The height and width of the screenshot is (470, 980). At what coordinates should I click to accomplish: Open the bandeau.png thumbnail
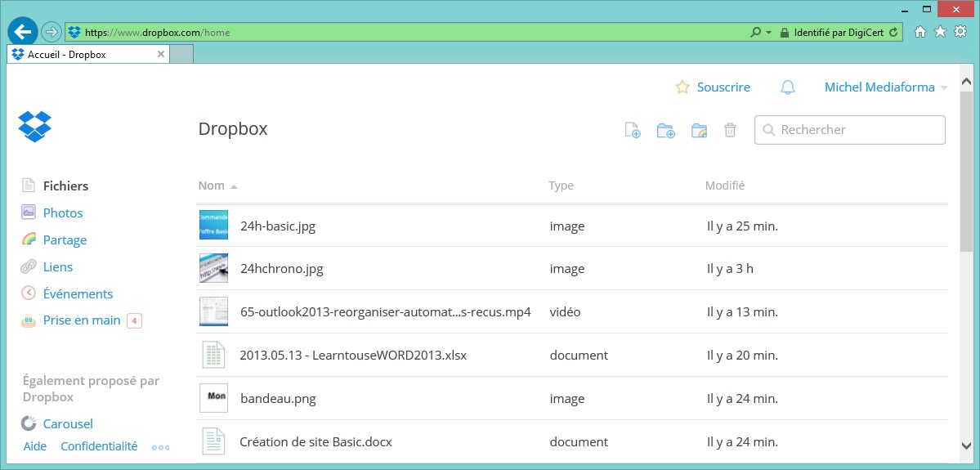click(x=213, y=398)
